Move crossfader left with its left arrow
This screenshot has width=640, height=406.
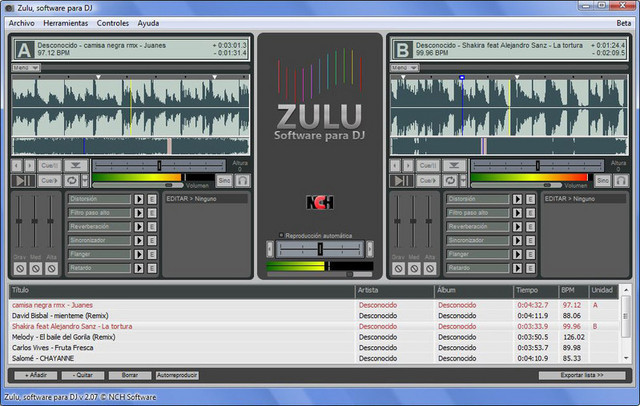pos(270,249)
